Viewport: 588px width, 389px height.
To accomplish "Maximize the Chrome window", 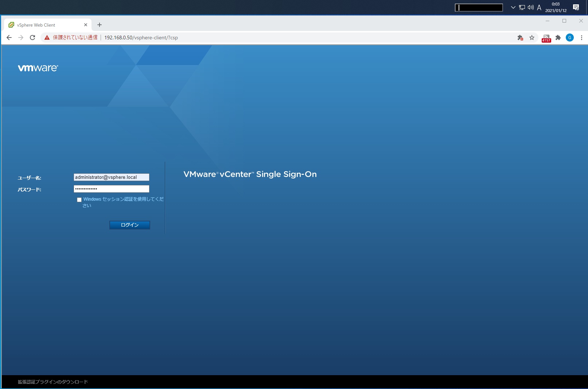I will pyautogui.click(x=564, y=21).
